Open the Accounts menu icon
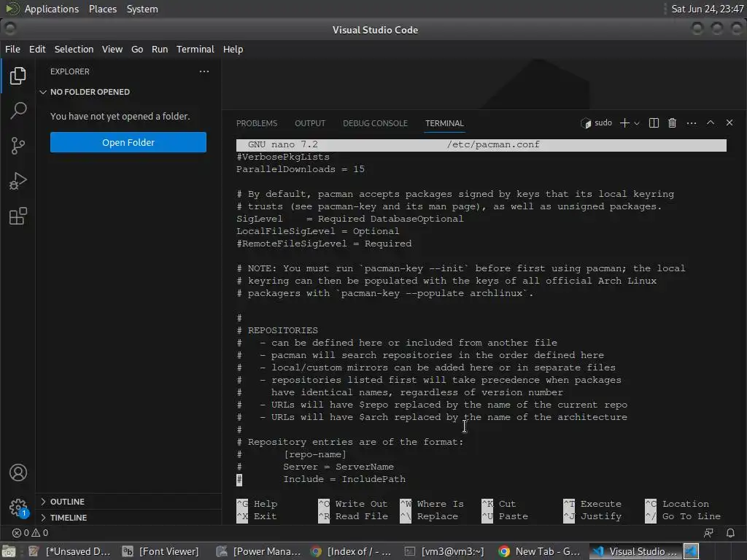 pos(18,472)
